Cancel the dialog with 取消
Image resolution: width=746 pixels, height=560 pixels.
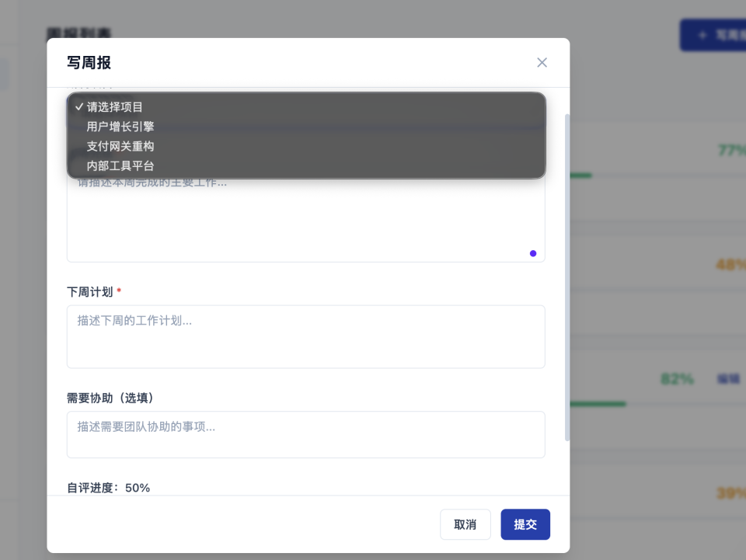click(x=465, y=524)
